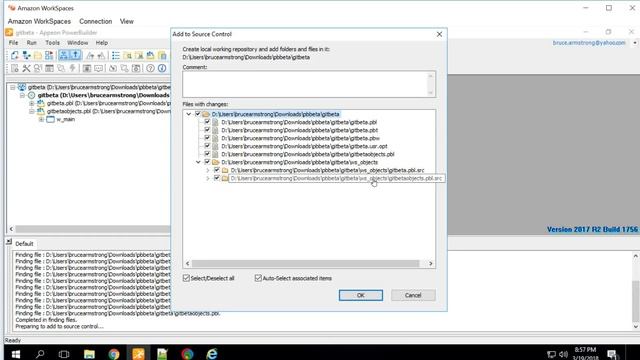The image size is (640, 360).
Task: Uncheck the gitbeta.usr.opt file checkbox
Action: pos(207,146)
